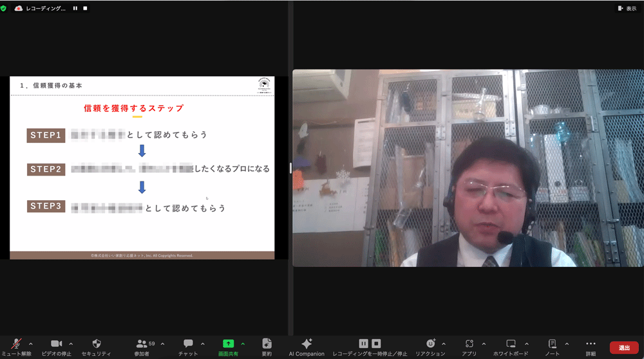Open the 要約 summary icon

pos(267,344)
